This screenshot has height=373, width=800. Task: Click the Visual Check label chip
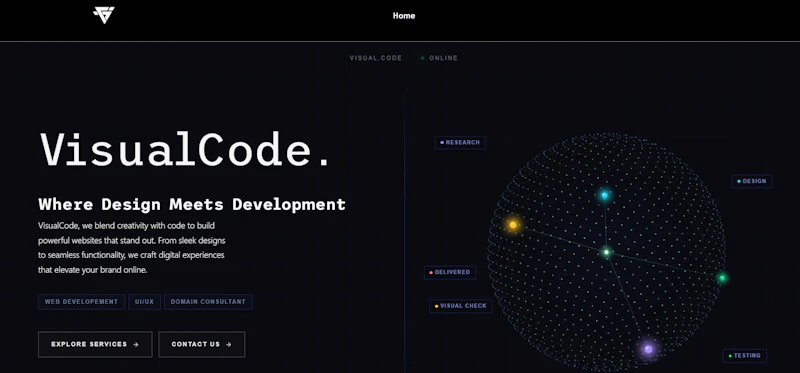461,306
